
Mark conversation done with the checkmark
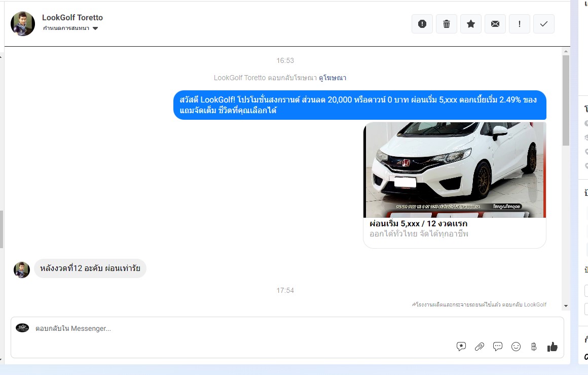point(544,24)
